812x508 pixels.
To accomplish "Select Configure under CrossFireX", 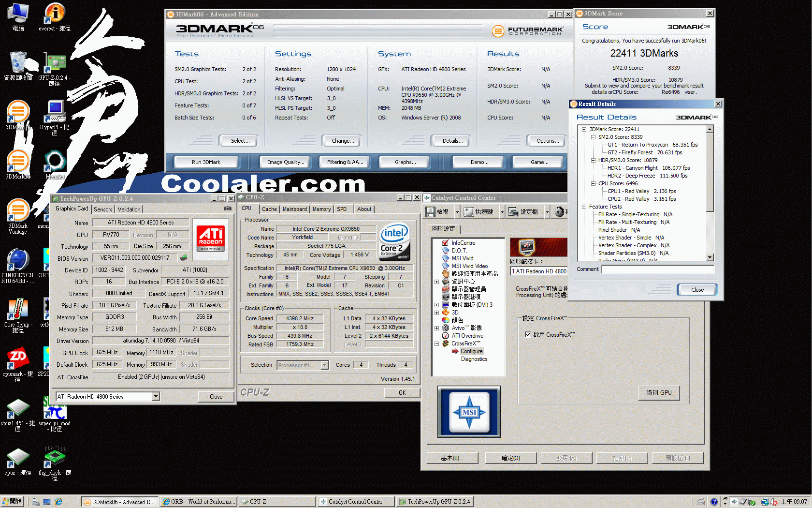I will (471, 351).
